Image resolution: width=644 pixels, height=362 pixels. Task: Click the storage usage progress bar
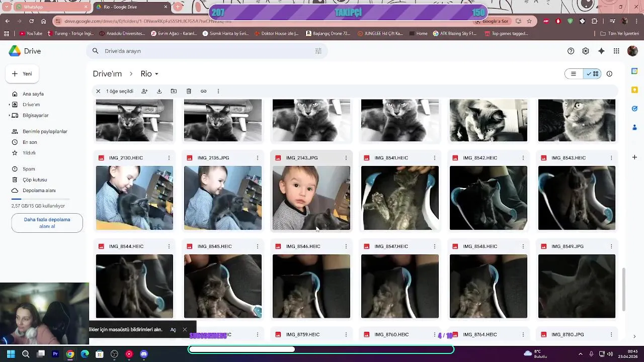click(40, 199)
